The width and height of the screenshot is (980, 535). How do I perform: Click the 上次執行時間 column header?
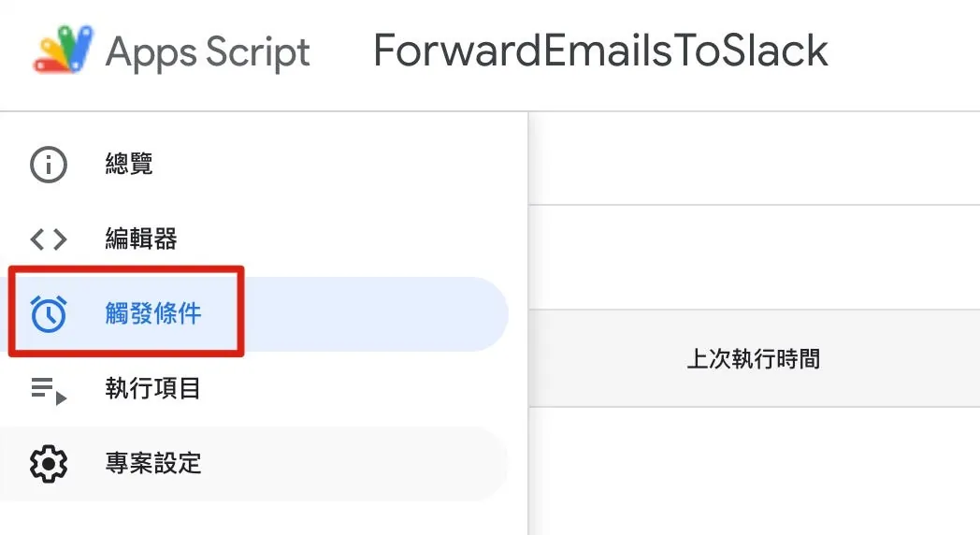click(x=754, y=359)
